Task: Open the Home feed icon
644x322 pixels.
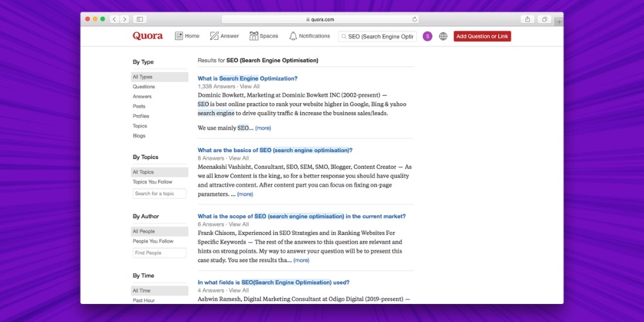Action: (179, 36)
